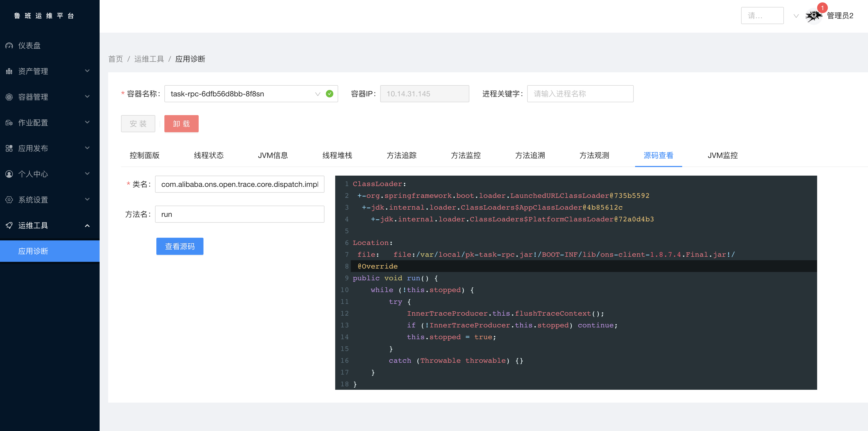Screen dimensions: 868x431
Task: Focus the 进程关键字 input field
Action: pos(580,94)
